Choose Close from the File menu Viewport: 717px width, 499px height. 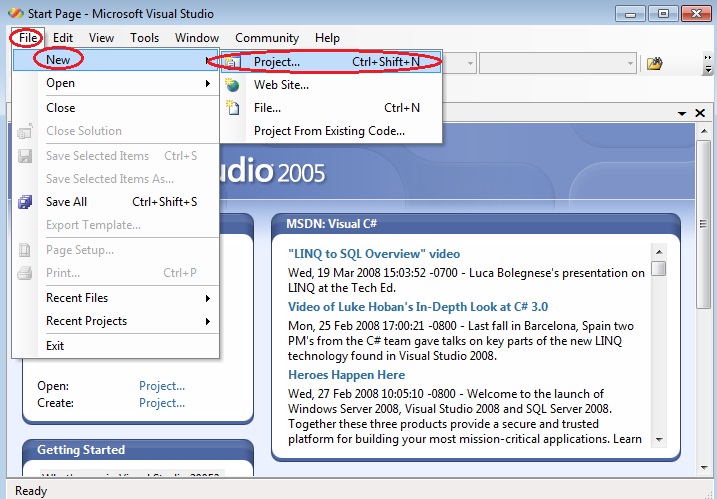(x=116, y=108)
